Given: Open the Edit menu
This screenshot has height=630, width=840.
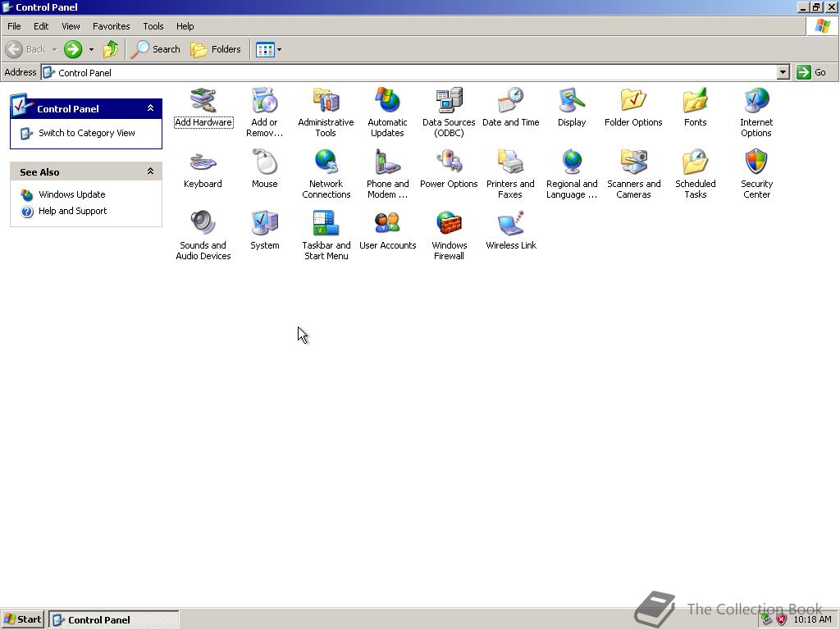Looking at the screenshot, I should (x=41, y=26).
